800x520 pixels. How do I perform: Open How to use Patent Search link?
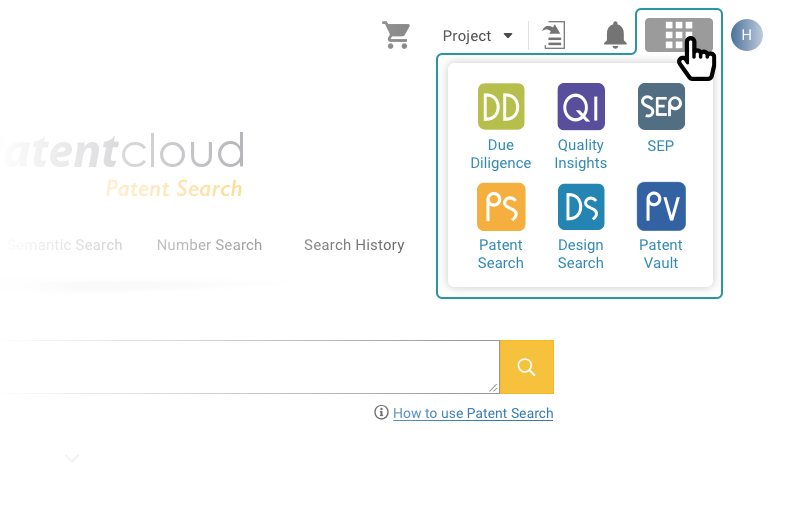tap(473, 413)
